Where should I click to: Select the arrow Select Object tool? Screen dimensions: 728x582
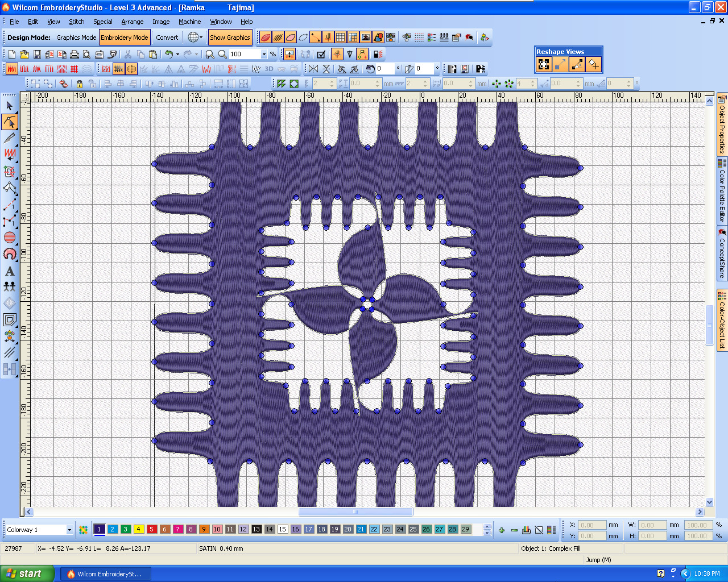[x=10, y=106]
